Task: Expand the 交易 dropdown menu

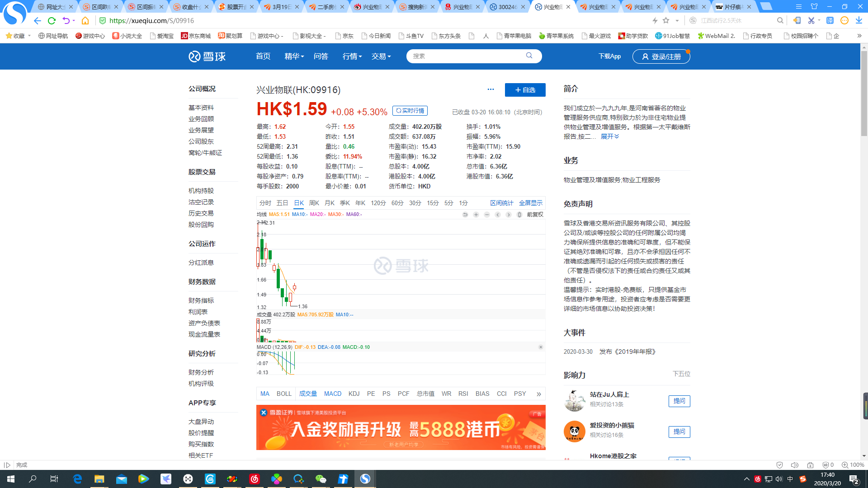Action: pyautogui.click(x=381, y=56)
